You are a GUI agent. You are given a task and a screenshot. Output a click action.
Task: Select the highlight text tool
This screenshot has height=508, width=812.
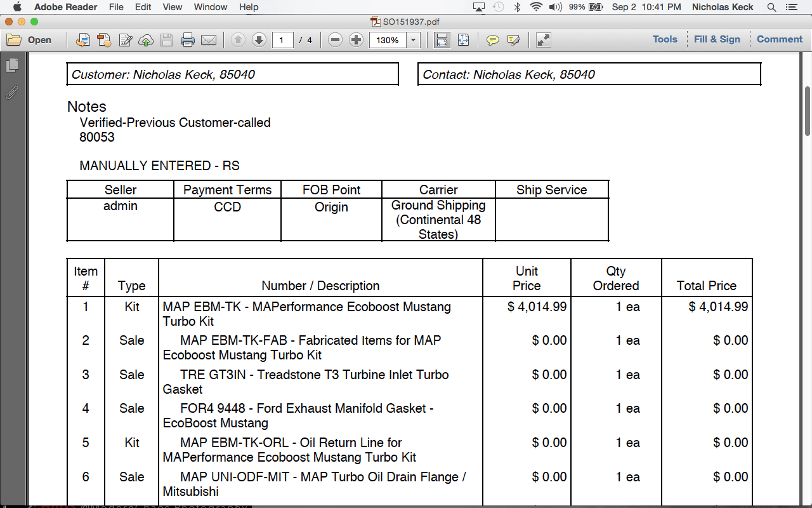514,40
